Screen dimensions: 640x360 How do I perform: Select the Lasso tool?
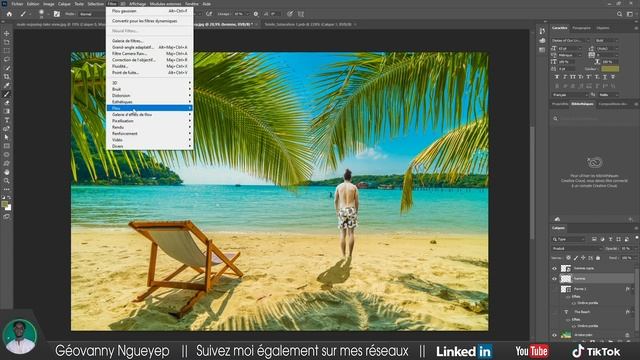(x=7, y=59)
